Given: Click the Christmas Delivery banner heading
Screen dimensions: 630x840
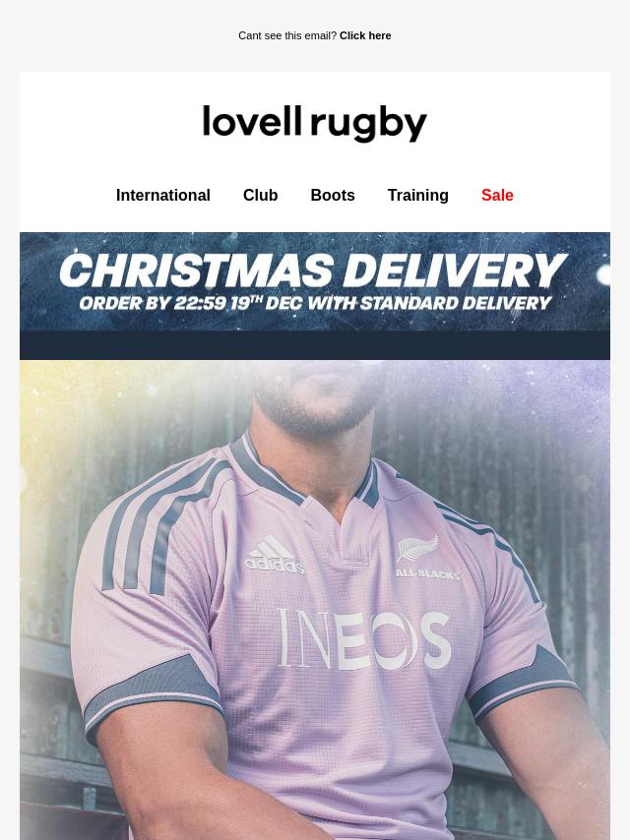Looking at the screenshot, I should pyautogui.click(x=313, y=270).
